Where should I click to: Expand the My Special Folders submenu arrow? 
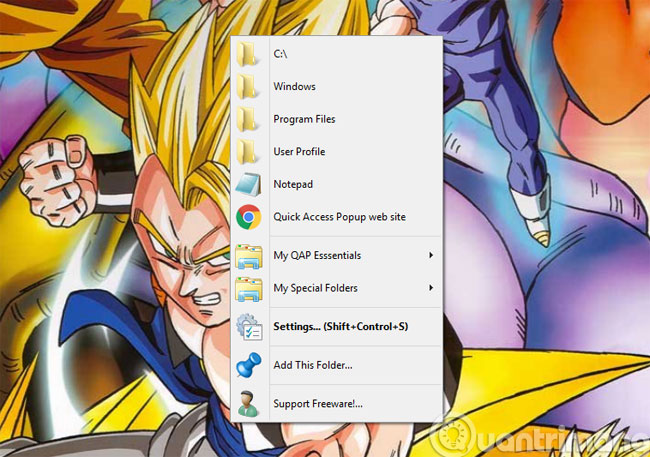(x=431, y=288)
